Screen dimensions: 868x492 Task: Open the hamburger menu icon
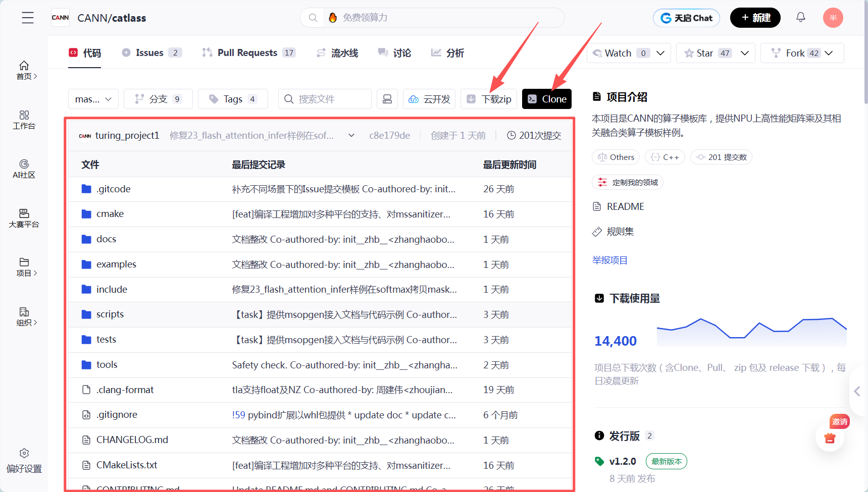tap(28, 18)
